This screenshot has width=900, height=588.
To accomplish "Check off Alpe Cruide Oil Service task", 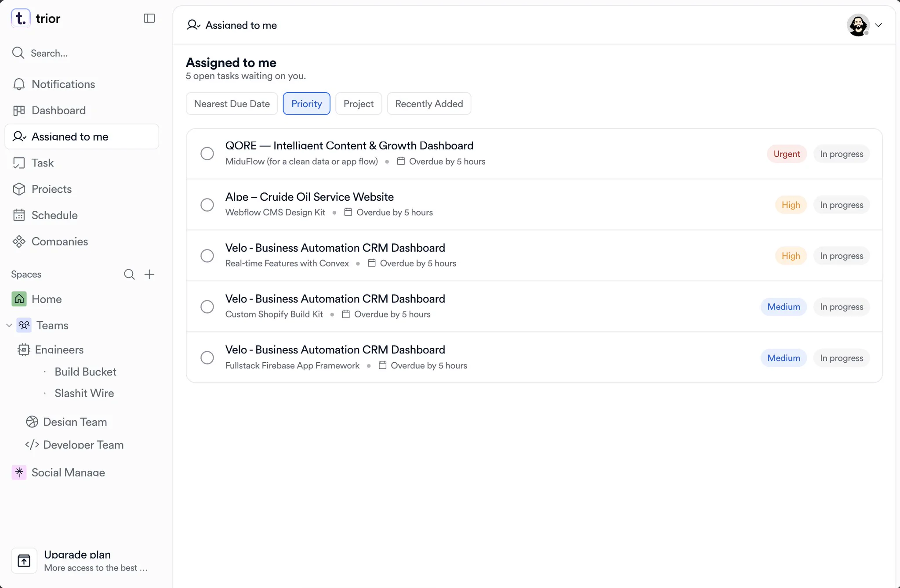I will point(207,205).
